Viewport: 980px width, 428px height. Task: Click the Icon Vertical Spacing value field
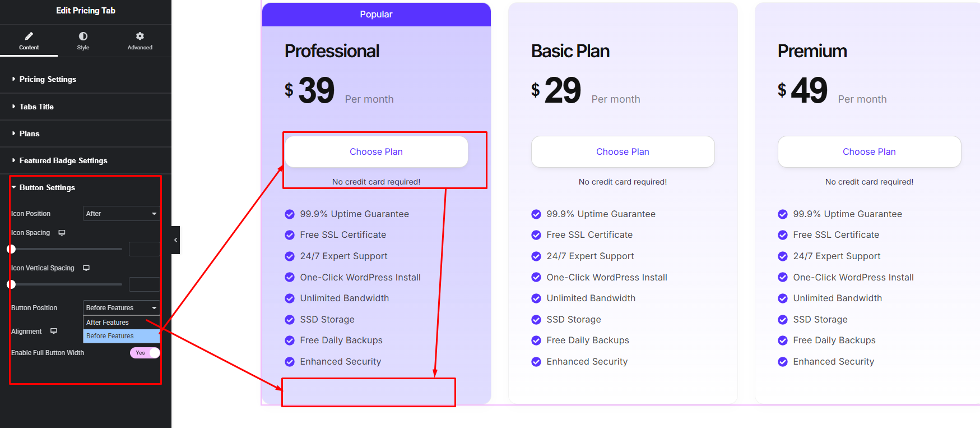[x=144, y=284]
